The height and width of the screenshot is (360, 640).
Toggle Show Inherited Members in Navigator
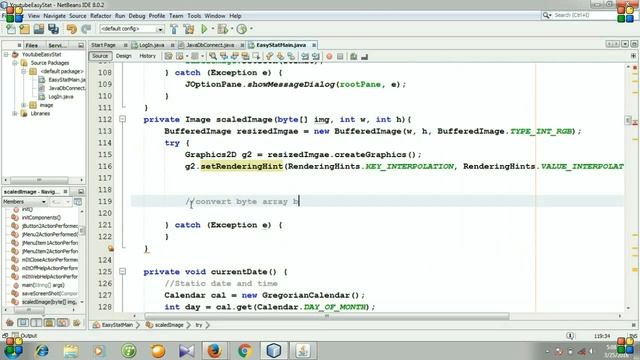(10, 323)
